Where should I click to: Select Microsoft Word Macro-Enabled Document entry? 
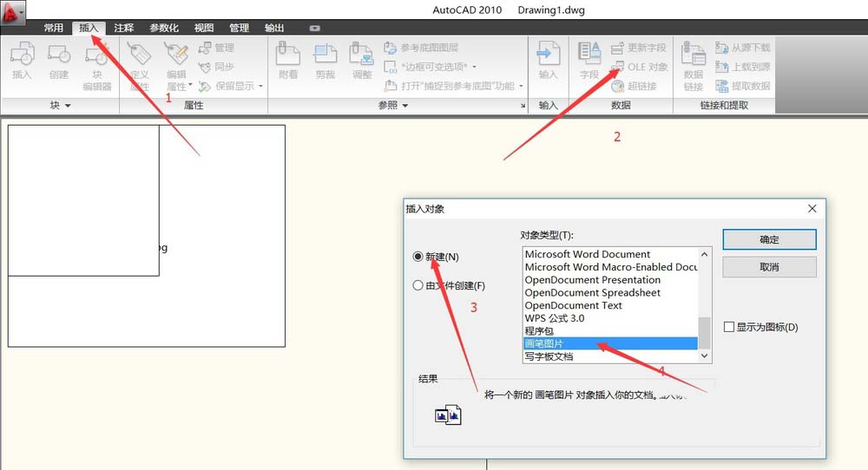click(x=610, y=267)
